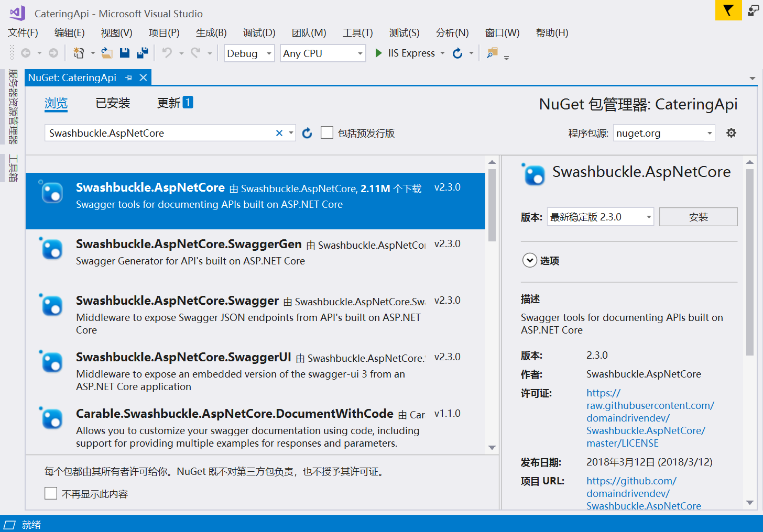Click the Find in Files toolbar icon
This screenshot has height=532, width=763.
492,53
